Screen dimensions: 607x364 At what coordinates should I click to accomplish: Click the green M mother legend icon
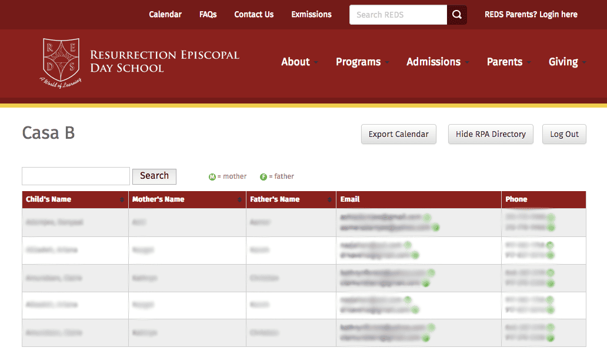(212, 177)
